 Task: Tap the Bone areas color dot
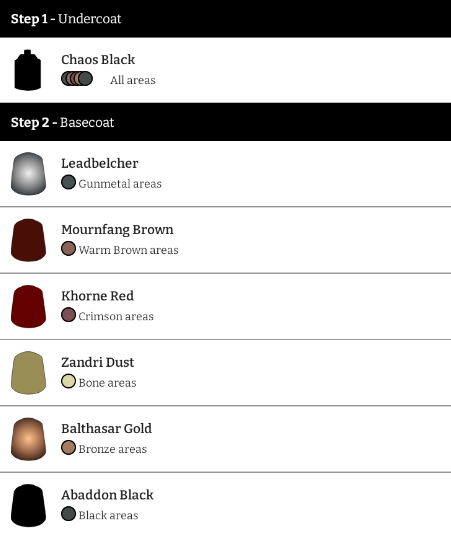click(68, 381)
